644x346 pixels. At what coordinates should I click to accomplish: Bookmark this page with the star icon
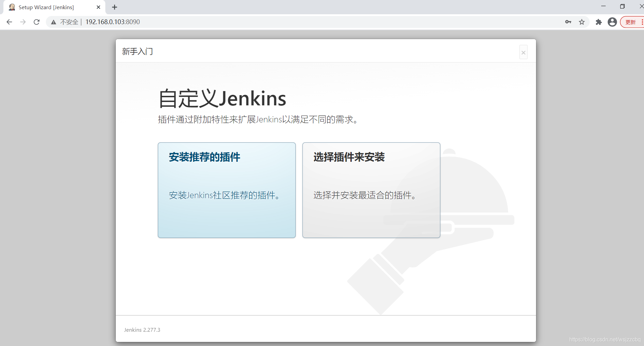[x=582, y=22]
